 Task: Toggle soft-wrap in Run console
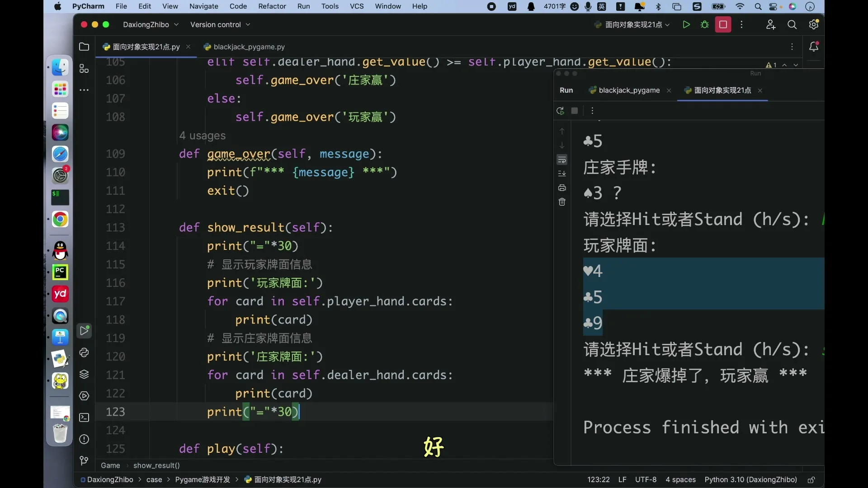(x=562, y=160)
